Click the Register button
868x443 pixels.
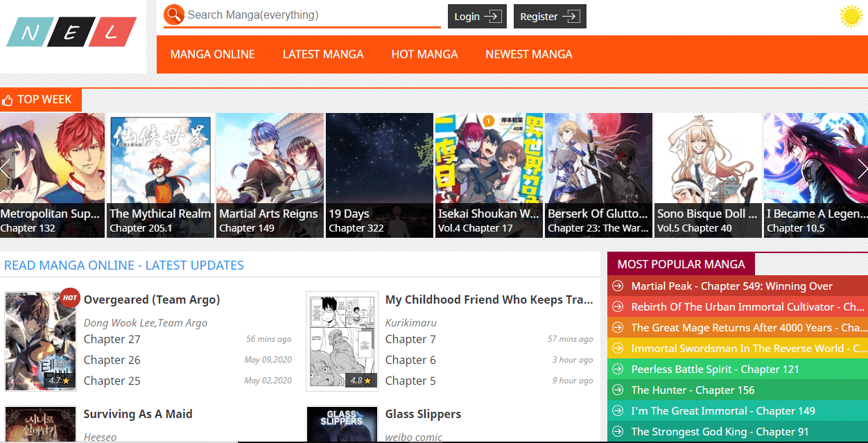click(550, 17)
